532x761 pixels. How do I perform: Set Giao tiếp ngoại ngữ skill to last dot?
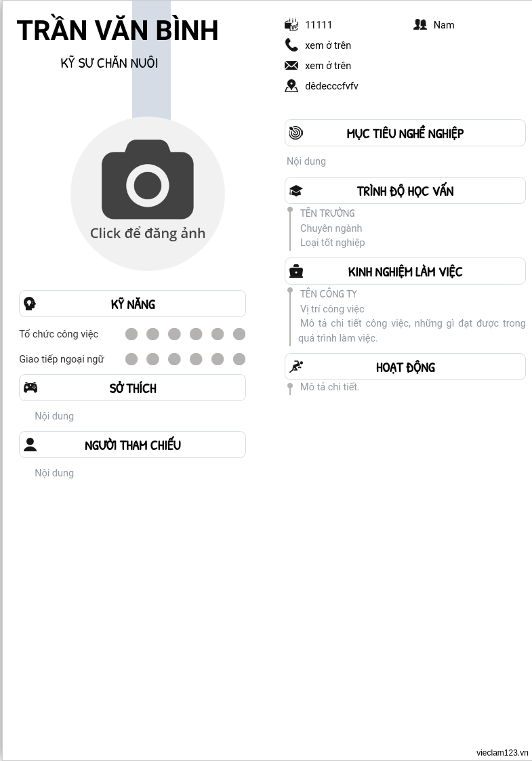[239, 359]
